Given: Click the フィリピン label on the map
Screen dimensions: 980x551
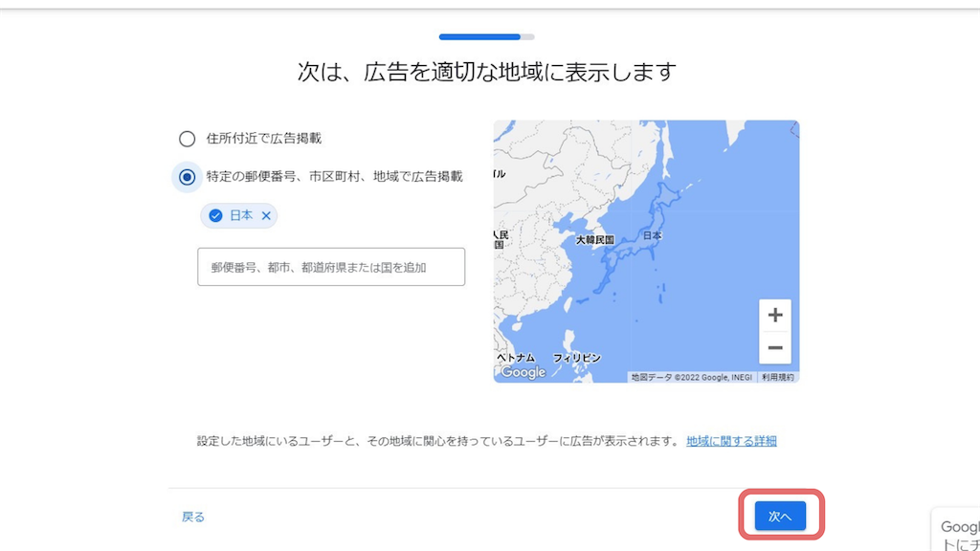Looking at the screenshot, I should [x=576, y=358].
